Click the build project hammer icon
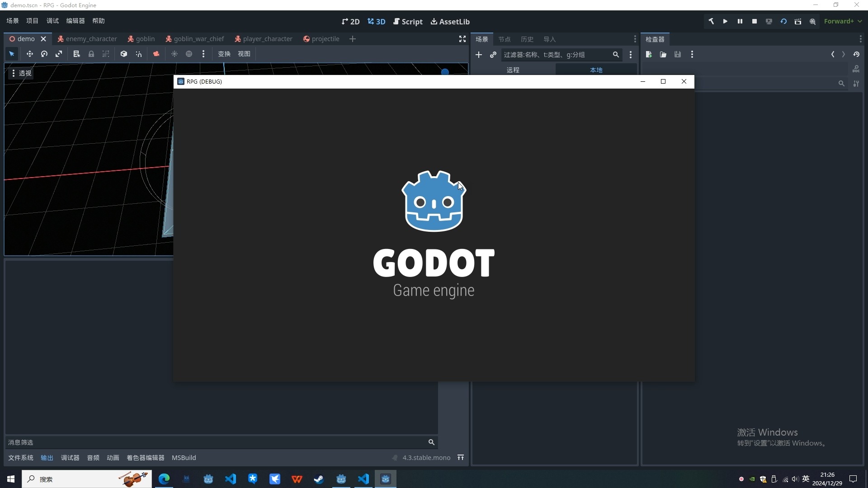The width and height of the screenshot is (868, 488). coord(711,21)
